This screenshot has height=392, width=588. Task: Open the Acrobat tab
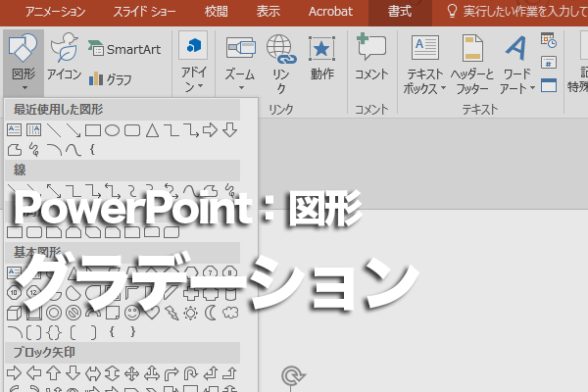tap(330, 11)
